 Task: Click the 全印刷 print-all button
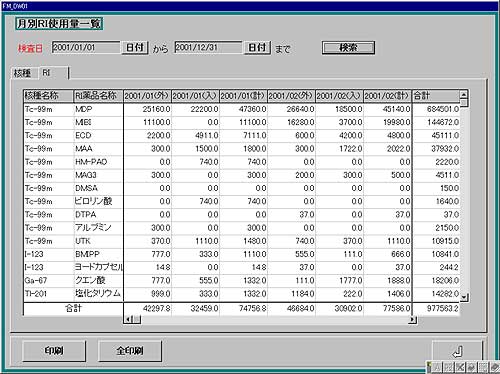tap(130, 351)
